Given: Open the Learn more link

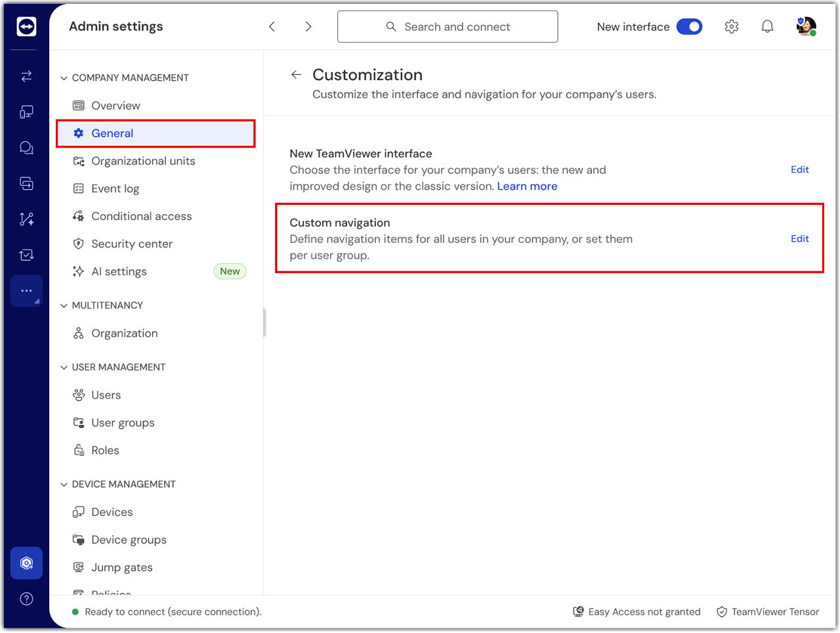Looking at the screenshot, I should (527, 186).
